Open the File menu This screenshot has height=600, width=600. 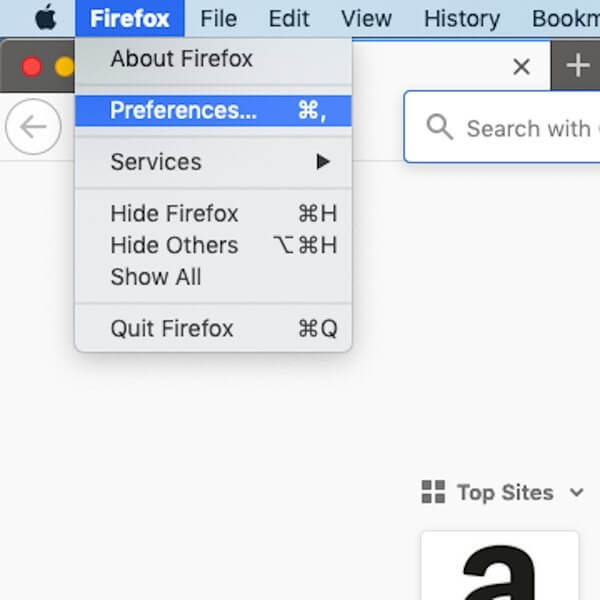click(x=218, y=18)
